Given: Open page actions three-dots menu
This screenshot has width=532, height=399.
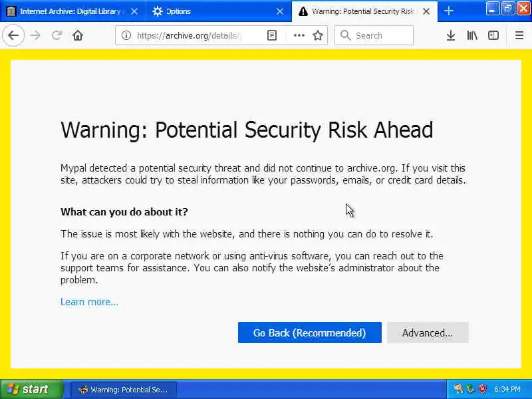Looking at the screenshot, I should click(299, 36).
